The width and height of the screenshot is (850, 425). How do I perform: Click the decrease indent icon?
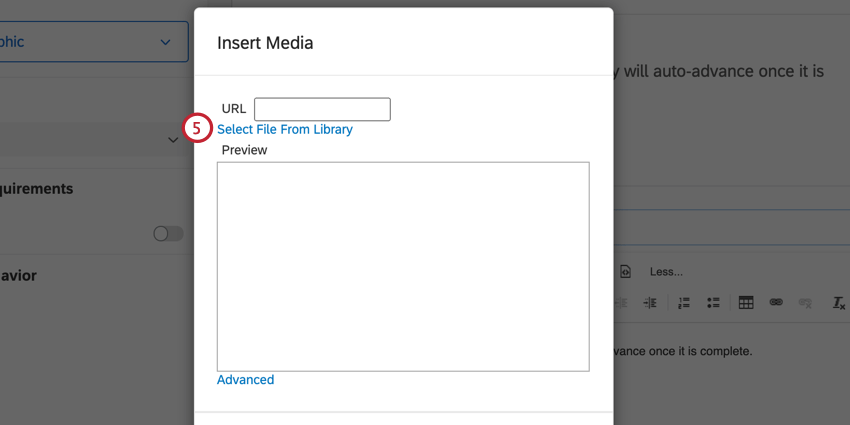click(621, 303)
